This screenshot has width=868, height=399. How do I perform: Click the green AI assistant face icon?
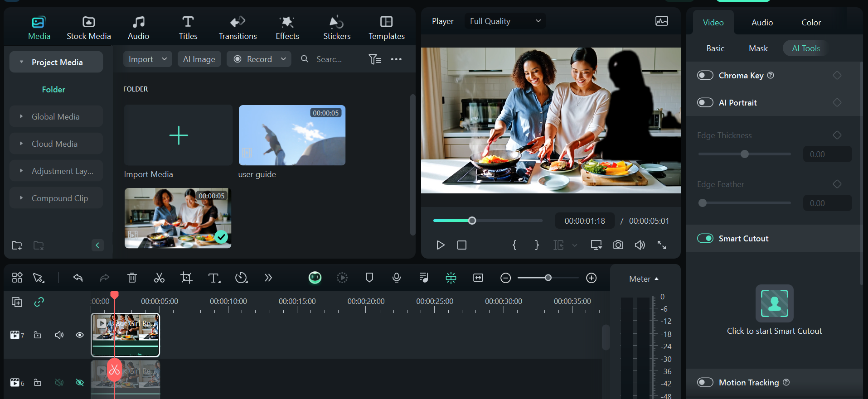pos(315,278)
